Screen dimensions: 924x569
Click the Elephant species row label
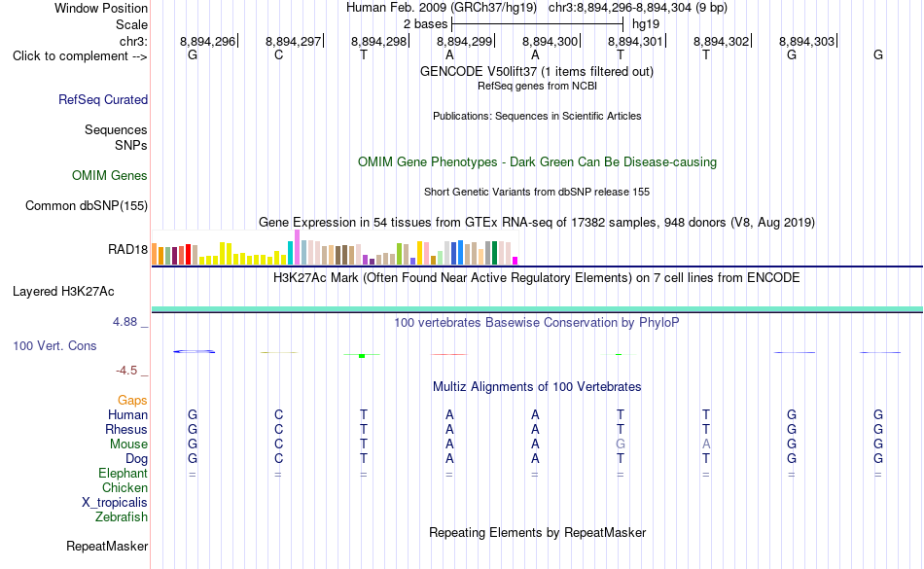pyautogui.click(x=124, y=473)
